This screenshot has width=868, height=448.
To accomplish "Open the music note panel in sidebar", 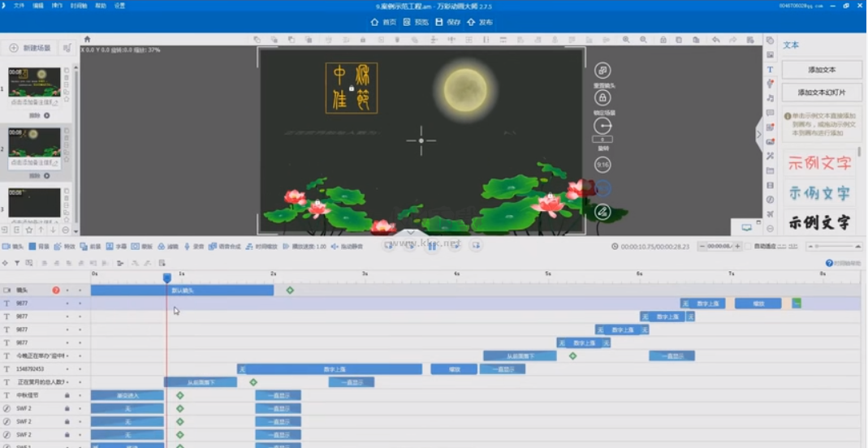I will 770,98.
